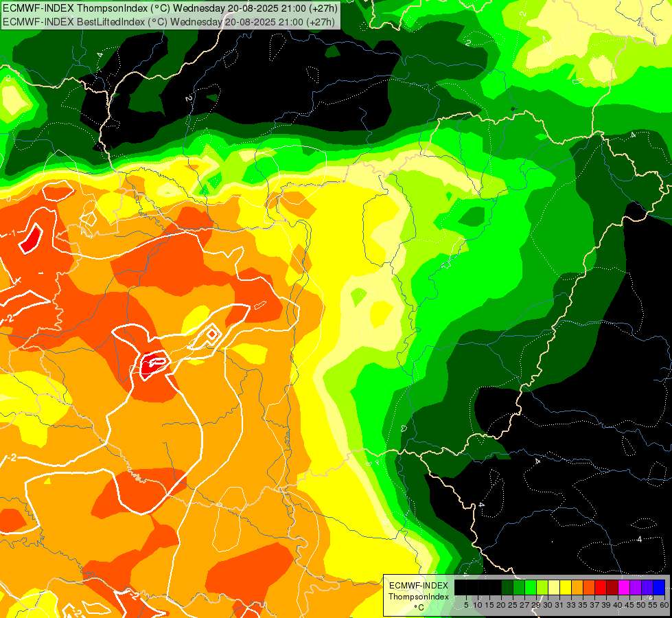Pick the dark red 39–40 legend swatch
Image resolution: width=672 pixels, height=618 pixels.
[612, 587]
